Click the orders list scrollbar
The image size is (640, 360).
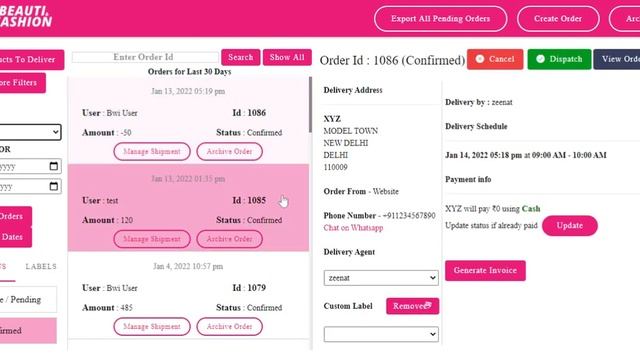coord(310,104)
